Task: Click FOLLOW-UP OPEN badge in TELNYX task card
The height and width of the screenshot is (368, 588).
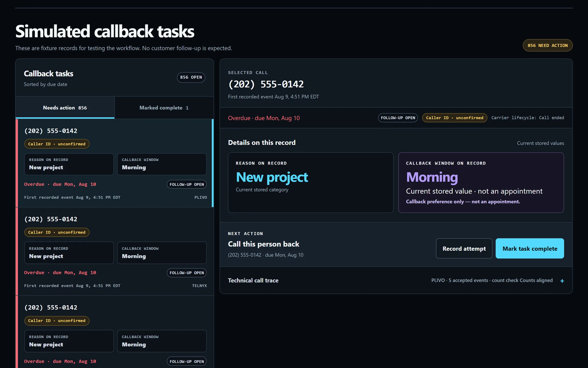Action: coord(186,273)
